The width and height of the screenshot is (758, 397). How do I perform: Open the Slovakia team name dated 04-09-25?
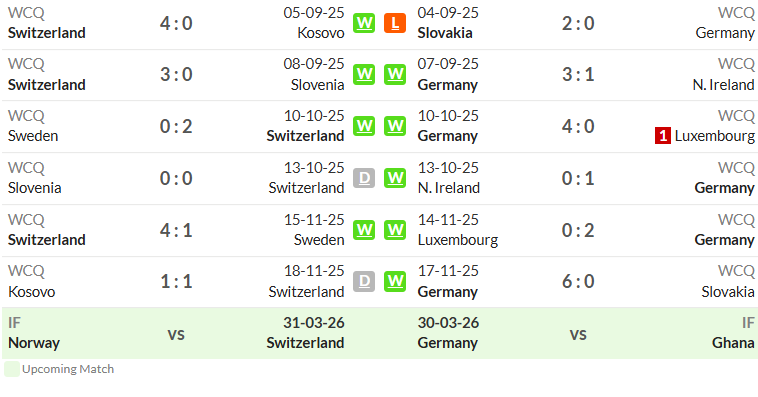[445, 33]
